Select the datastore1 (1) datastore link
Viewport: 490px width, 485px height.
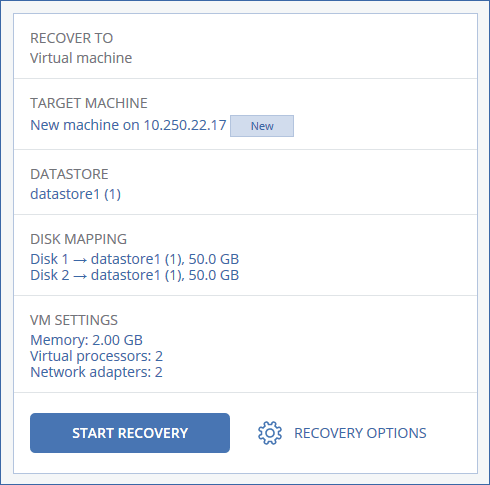tap(75, 194)
